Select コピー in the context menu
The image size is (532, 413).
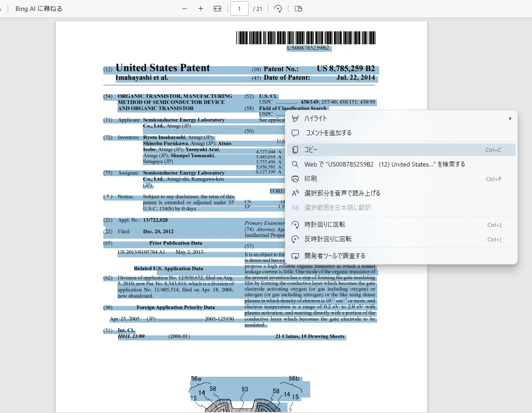point(401,150)
